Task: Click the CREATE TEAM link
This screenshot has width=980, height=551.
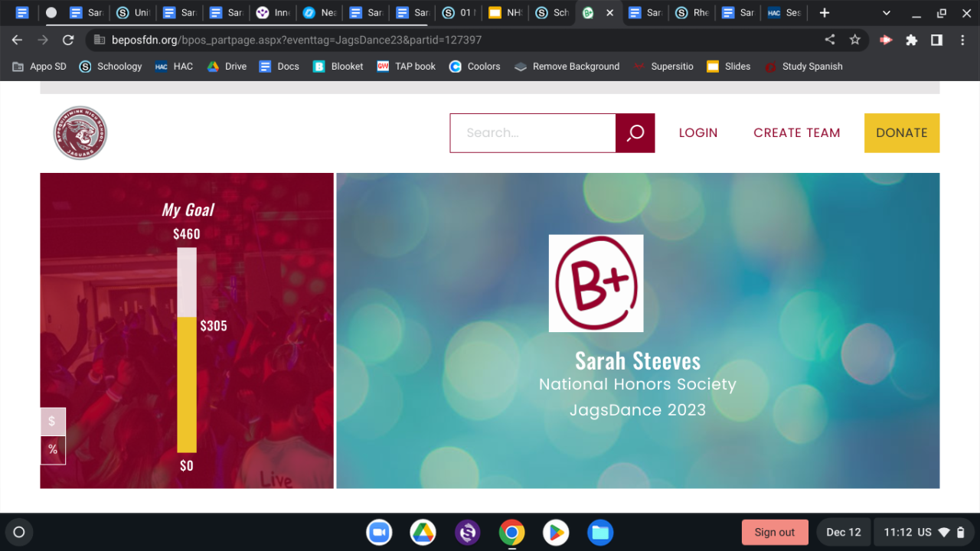Action: click(797, 133)
